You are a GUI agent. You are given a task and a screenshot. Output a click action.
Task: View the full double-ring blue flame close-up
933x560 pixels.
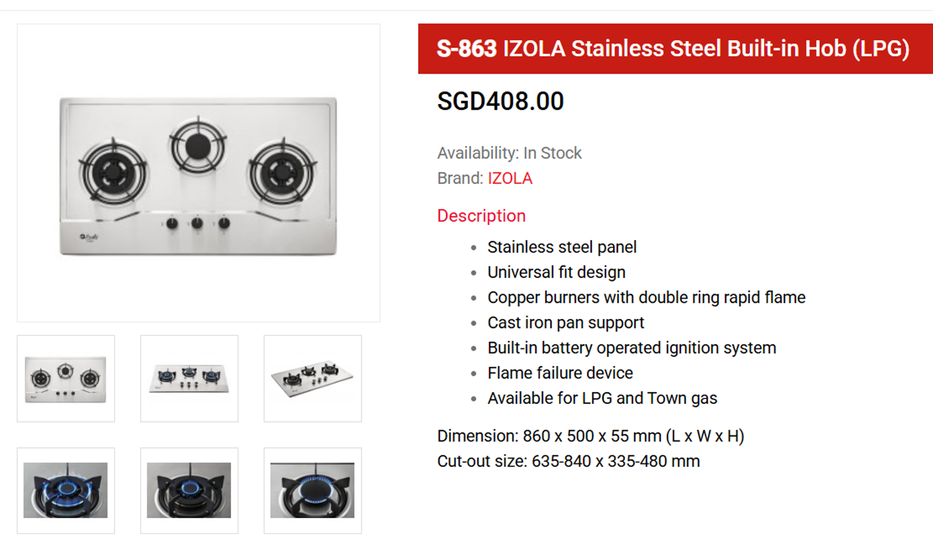pos(66,491)
